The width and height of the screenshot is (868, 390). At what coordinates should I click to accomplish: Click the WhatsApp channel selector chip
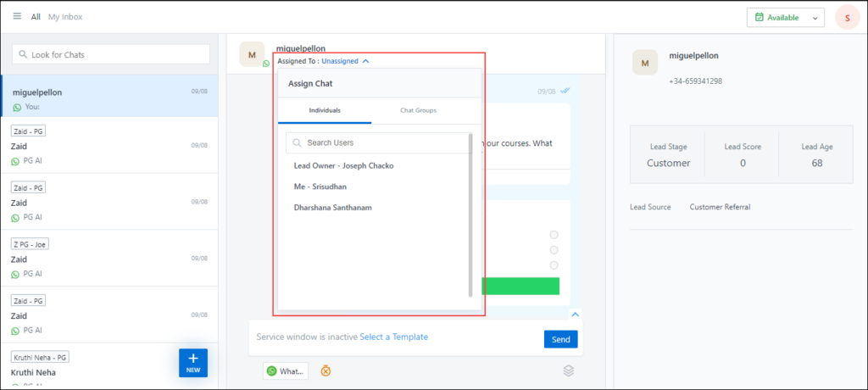285,370
